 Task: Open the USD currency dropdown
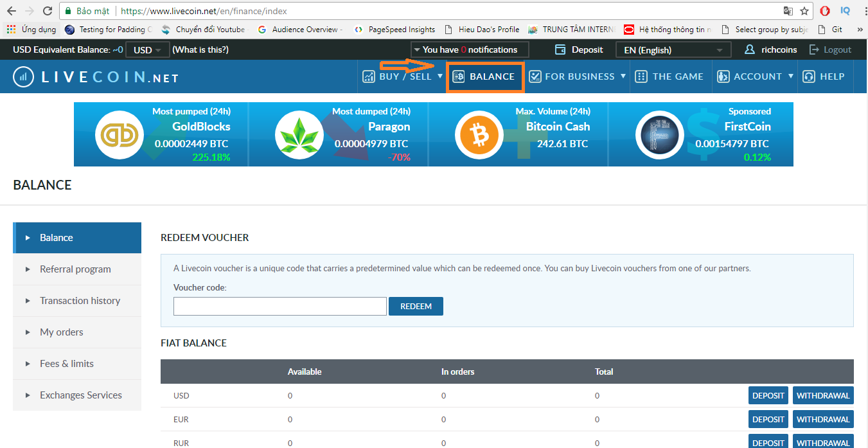click(147, 50)
